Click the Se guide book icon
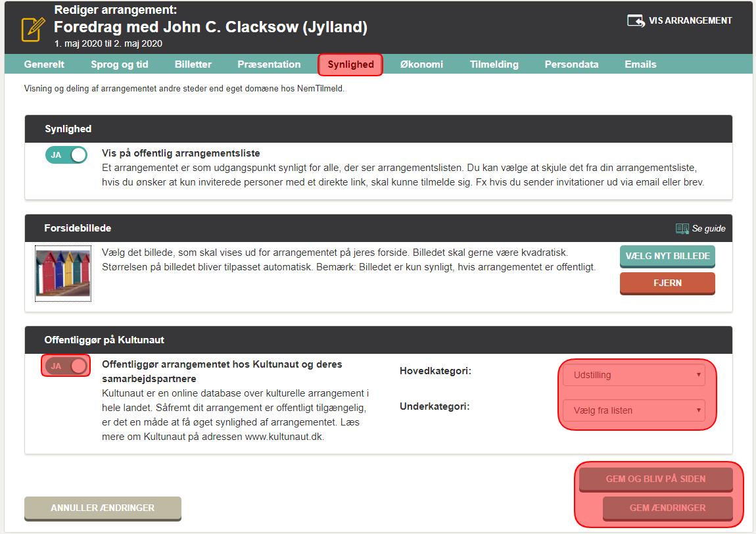The height and width of the screenshot is (534, 756). pyautogui.click(x=682, y=229)
